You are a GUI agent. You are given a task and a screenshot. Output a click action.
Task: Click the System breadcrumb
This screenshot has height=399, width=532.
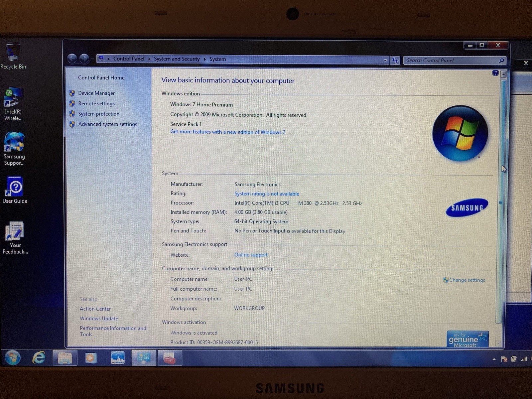pyautogui.click(x=217, y=59)
